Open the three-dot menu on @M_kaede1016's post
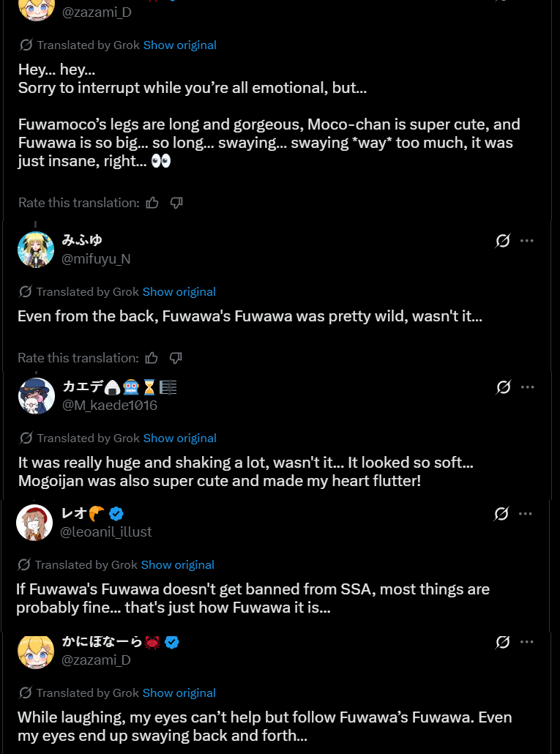This screenshot has height=754, width=560. [528, 387]
